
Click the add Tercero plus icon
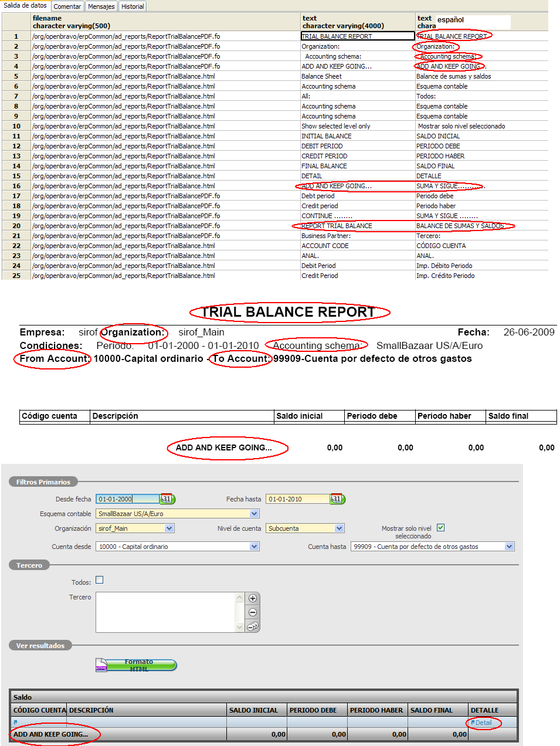(252, 598)
